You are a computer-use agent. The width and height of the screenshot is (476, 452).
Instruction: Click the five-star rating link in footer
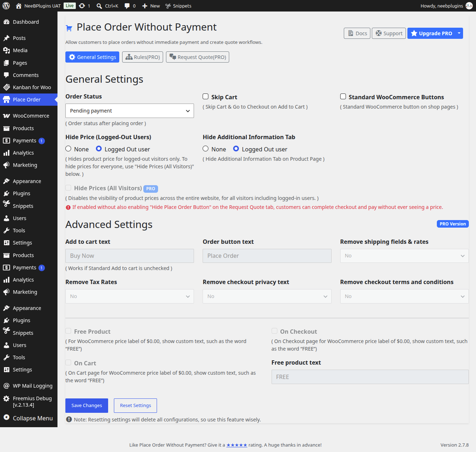(x=237, y=445)
